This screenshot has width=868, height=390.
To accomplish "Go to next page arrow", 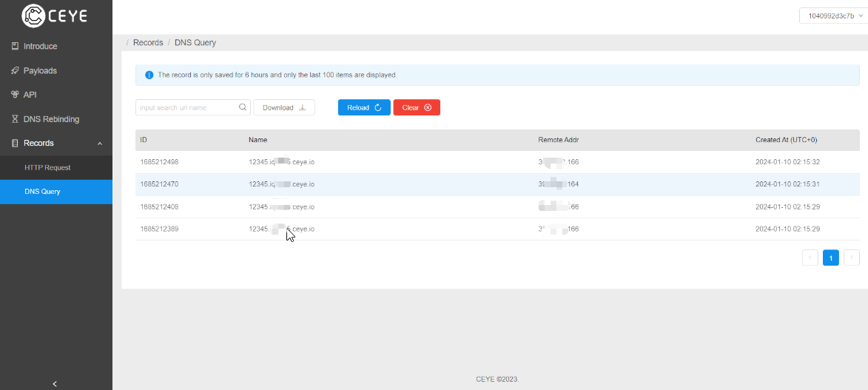I will (852, 258).
